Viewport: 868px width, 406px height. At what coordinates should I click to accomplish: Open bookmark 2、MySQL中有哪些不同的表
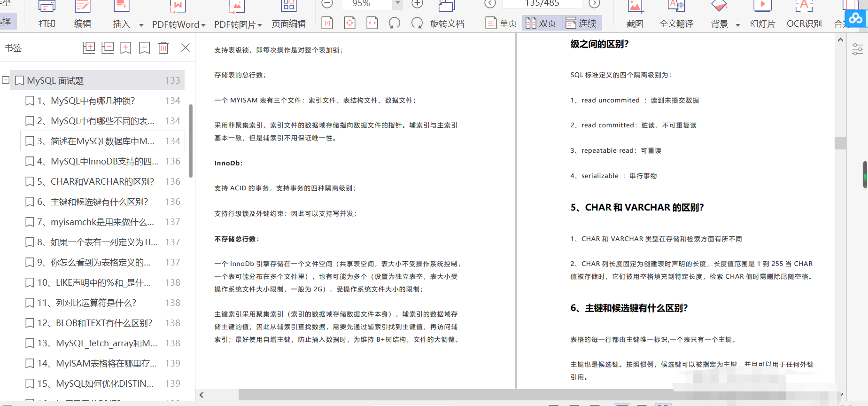[x=102, y=121]
